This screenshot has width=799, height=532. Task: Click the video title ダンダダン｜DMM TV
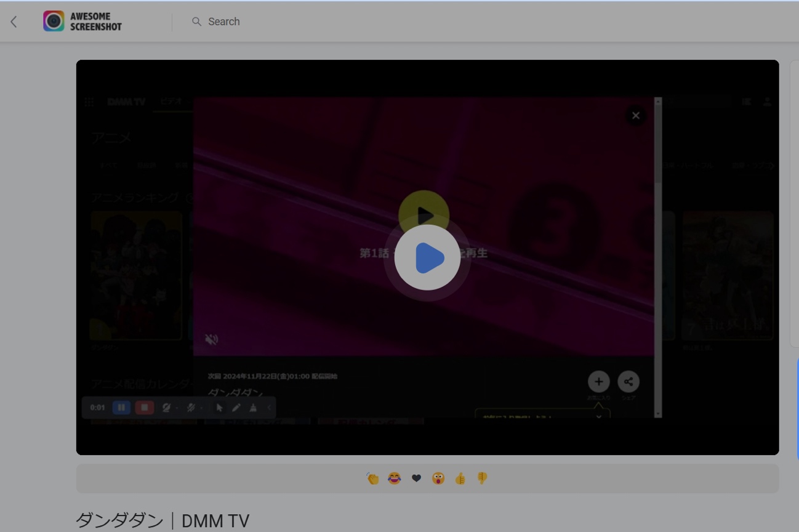pyautogui.click(x=163, y=521)
